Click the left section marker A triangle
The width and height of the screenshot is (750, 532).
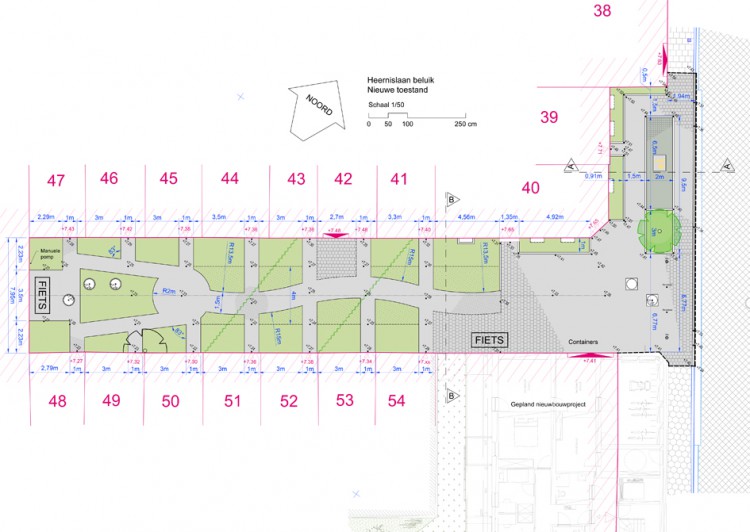coord(571,166)
